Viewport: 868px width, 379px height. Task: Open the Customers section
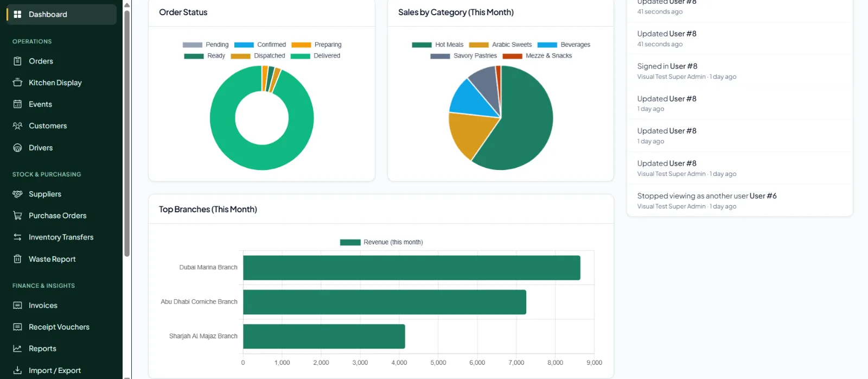click(x=61, y=126)
